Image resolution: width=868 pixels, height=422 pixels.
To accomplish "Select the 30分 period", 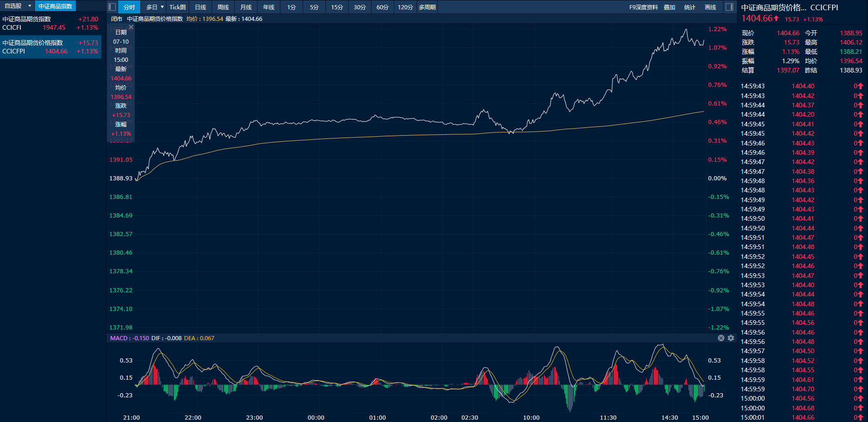I will point(360,7).
